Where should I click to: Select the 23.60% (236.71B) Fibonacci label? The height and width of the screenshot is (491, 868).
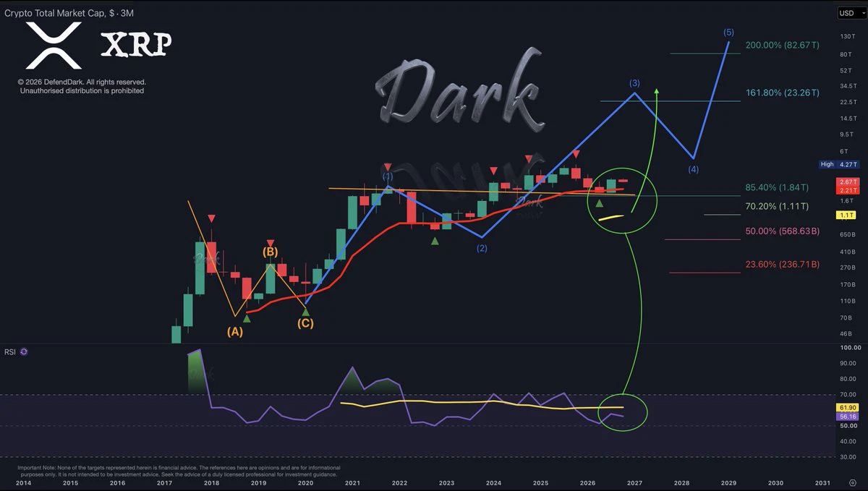point(783,265)
